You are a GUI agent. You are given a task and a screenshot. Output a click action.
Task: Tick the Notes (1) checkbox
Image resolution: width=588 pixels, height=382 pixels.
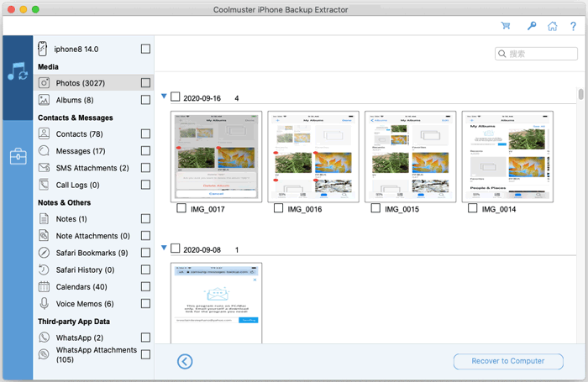(145, 218)
